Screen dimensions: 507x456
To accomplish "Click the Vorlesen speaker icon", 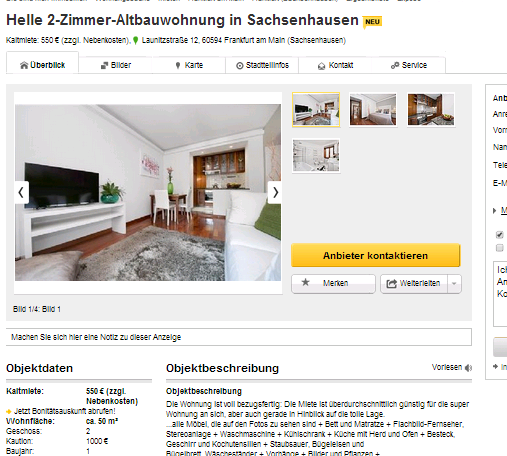I will [468, 368].
